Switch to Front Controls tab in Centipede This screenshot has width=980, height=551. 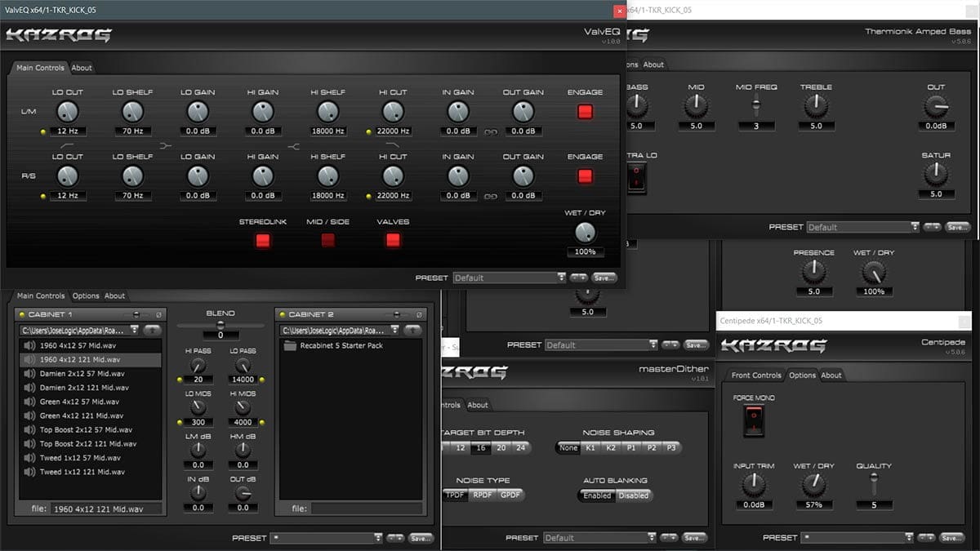pyautogui.click(x=756, y=375)
